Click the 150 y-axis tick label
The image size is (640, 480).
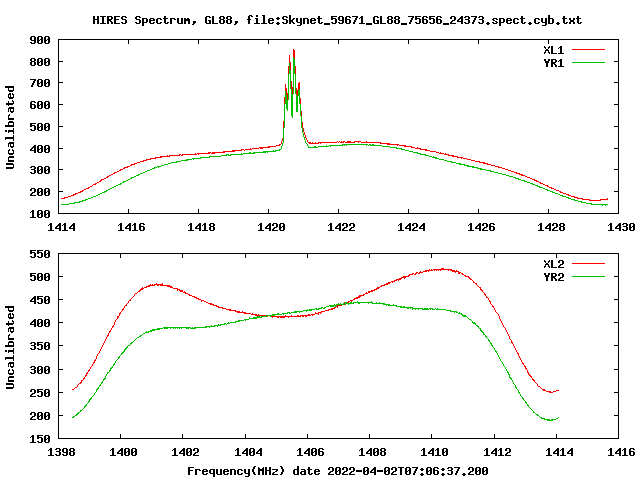click(x=40, y=439)
